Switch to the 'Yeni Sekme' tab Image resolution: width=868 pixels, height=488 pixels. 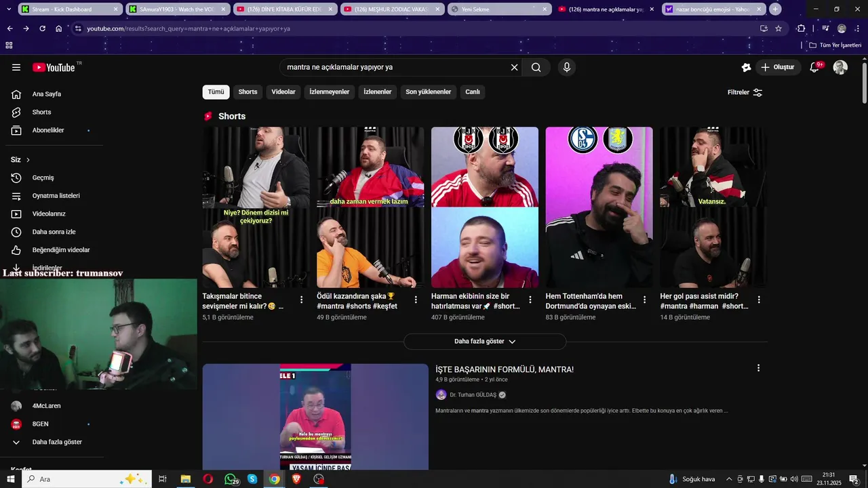499,9
